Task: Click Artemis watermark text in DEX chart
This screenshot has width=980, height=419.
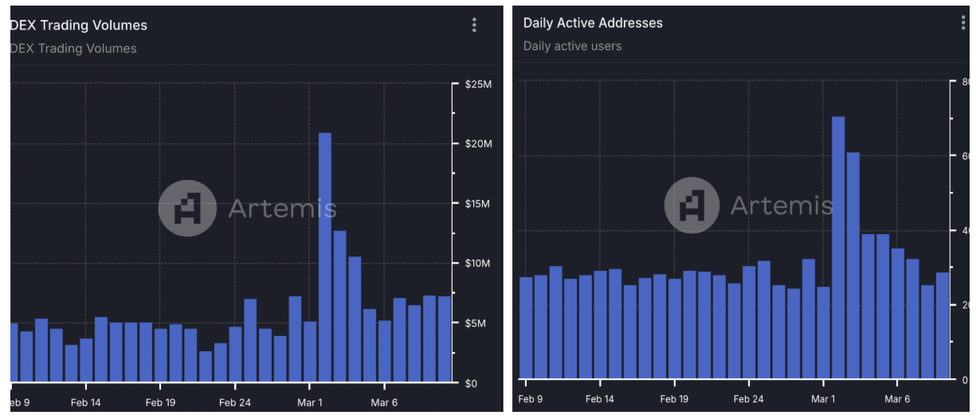Action: 282,209
